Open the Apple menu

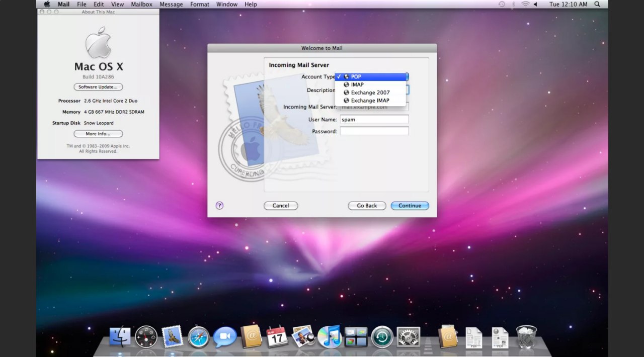pos(47,4)
